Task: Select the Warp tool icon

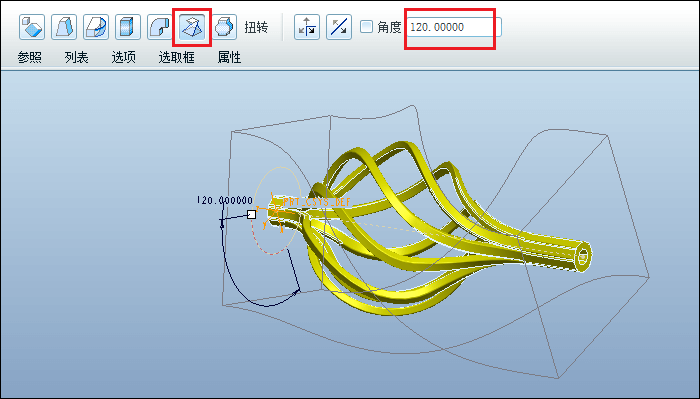Action: (64, 27)
